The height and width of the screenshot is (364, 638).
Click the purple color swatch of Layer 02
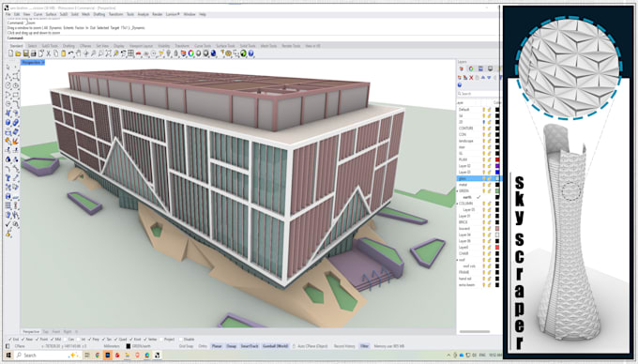[497, 166]
